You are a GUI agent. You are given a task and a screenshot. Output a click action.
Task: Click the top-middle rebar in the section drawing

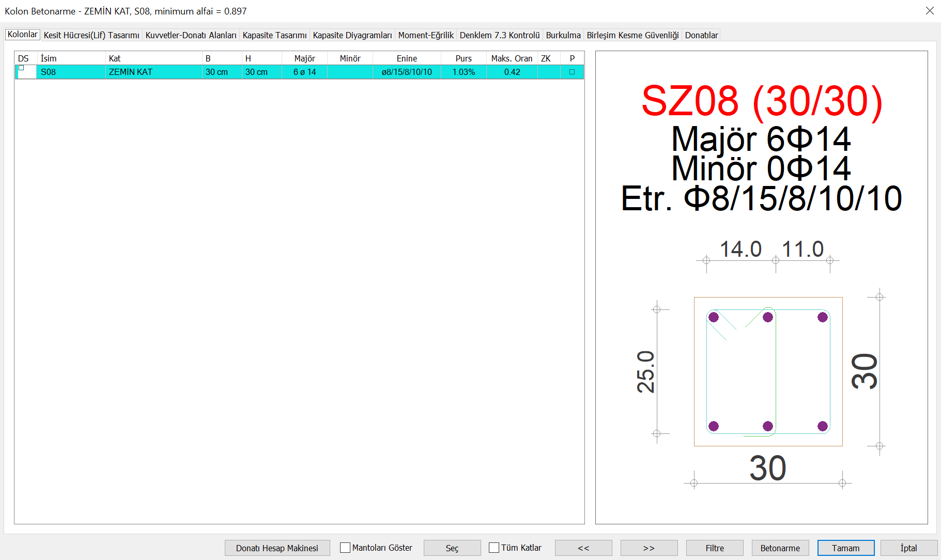click(768, 317)
